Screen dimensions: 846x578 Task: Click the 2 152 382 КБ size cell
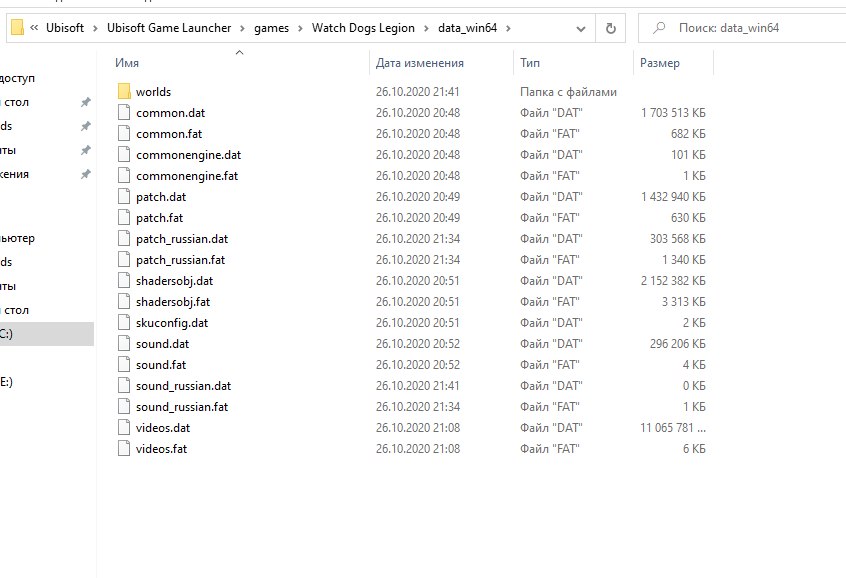click(x=673, y=281)
